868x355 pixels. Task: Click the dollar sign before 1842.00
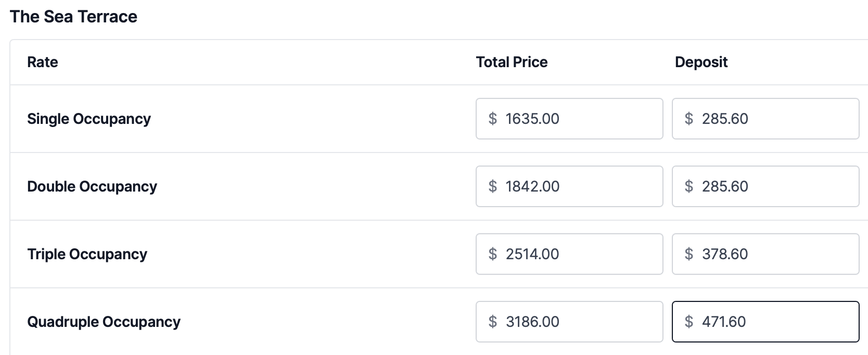pyautogui.click(x=492, y=186)
